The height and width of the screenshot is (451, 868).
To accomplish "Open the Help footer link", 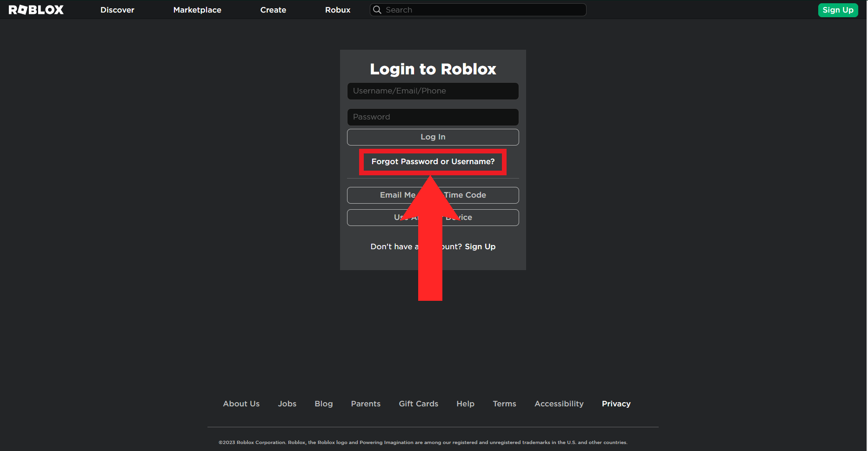I will click(466, 404).
